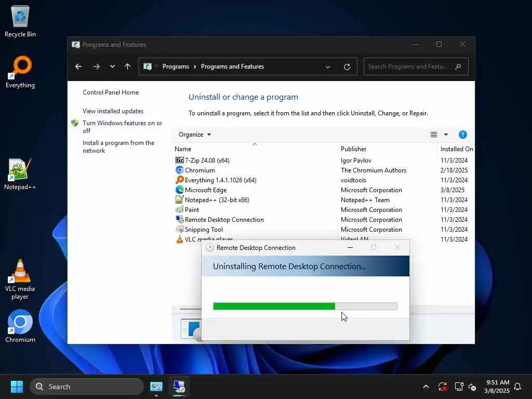The width and height of the screenshot is (532, 399).
Task: Open Control Panel taskbar icon
Action: tap(156, 387)
